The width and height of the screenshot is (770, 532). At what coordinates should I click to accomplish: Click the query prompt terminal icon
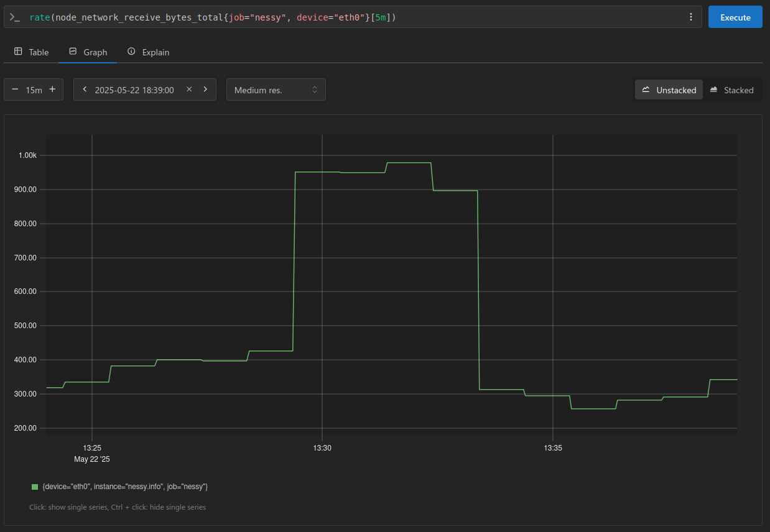15,17
